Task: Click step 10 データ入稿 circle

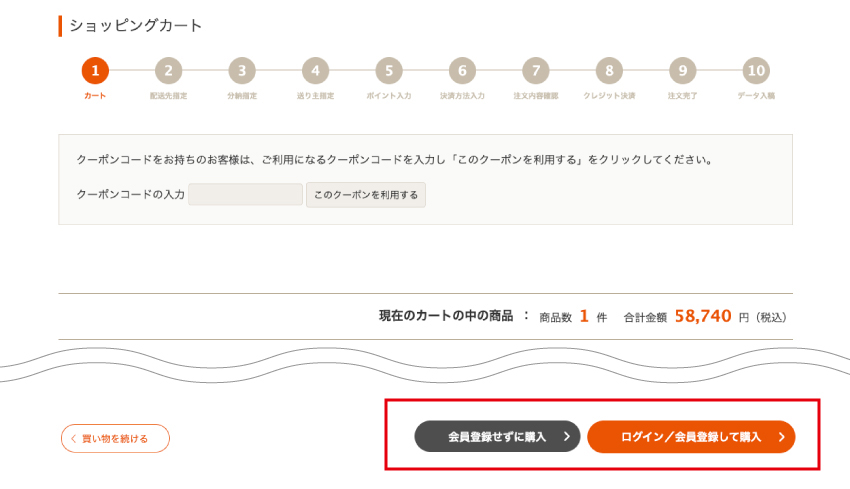Action: coord(756,71)
